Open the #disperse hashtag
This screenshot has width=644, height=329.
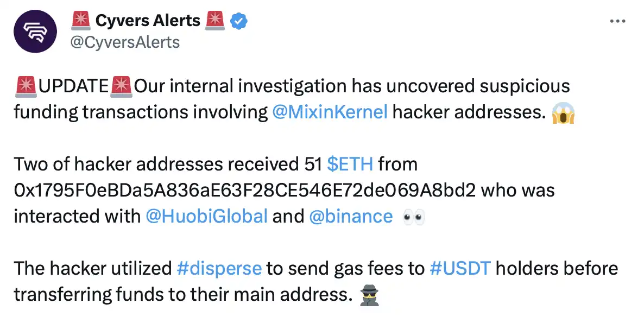[219, 268]
